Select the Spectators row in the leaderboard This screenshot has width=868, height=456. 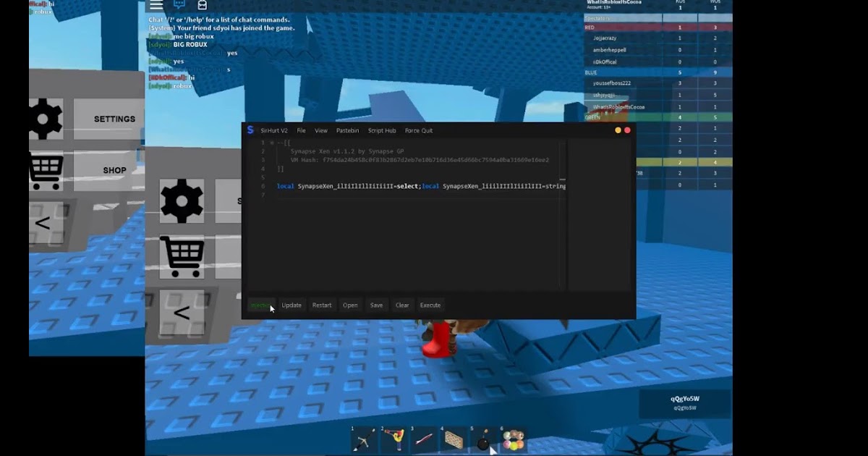coord(658,17)
